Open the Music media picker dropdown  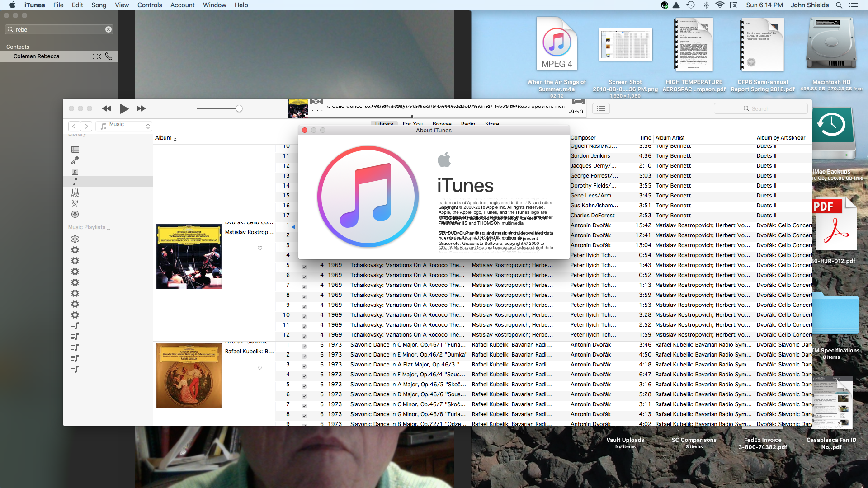click(x=124, y=126)
